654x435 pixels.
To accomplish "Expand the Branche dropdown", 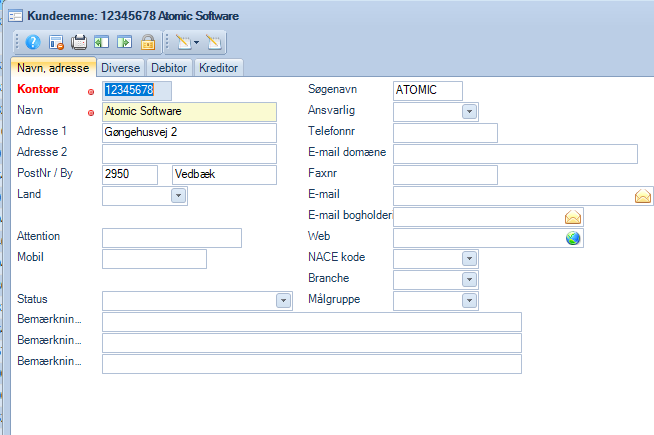I will pos(469,279).
